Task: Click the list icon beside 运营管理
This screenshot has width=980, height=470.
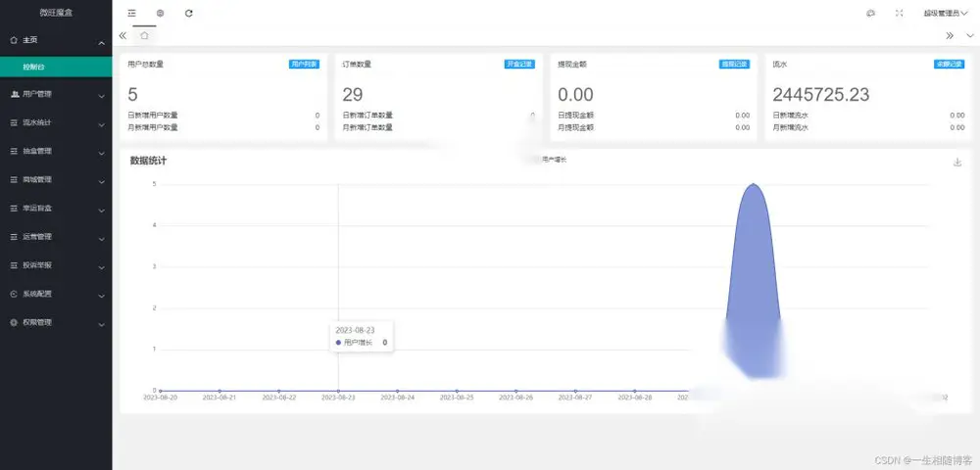Action: 15,237
